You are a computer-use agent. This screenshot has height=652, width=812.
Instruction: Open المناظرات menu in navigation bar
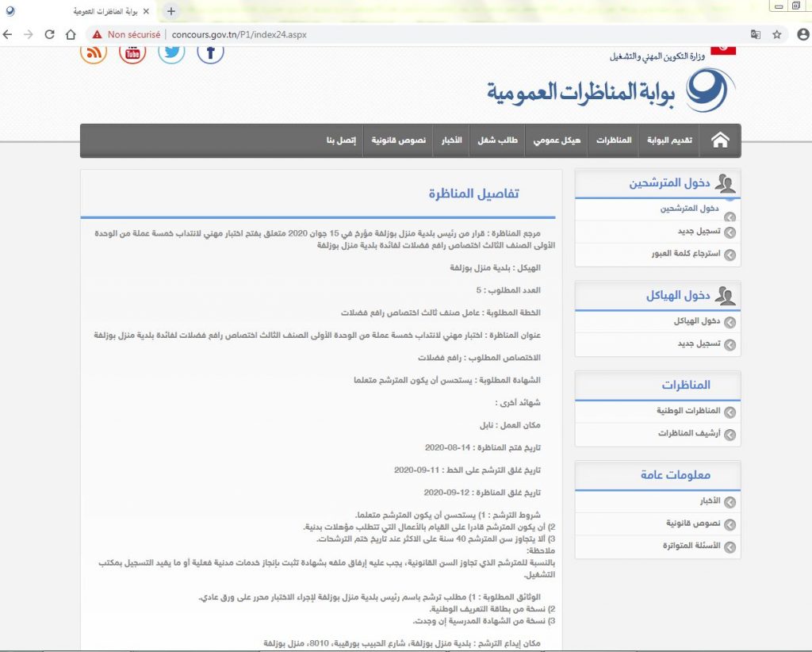click(614, 140)
